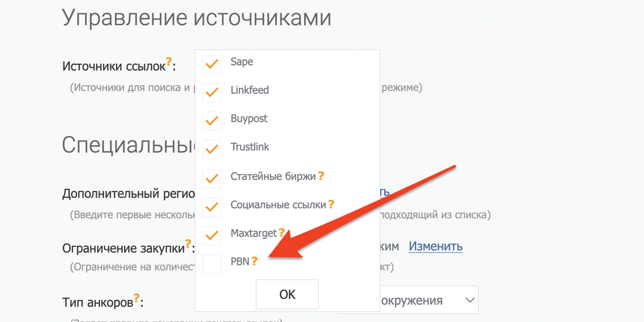Uncheck the Maxtarget source
The width and height of the screenshot is (644, 322).
click(211, 235)
